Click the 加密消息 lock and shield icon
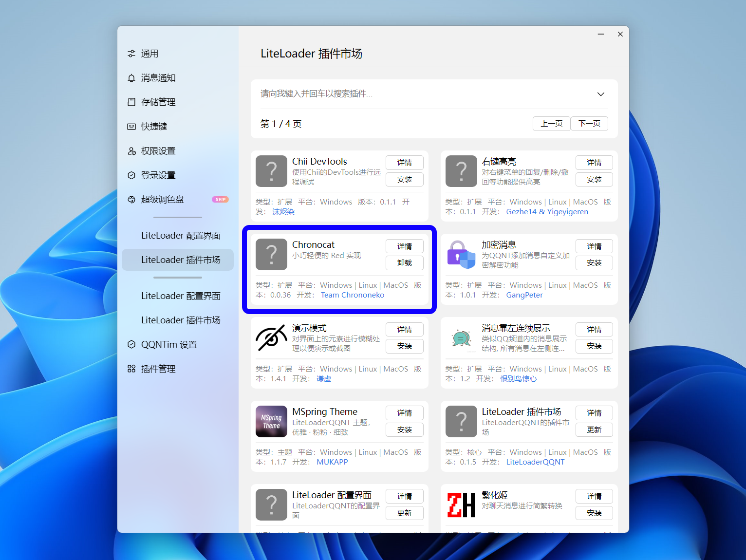 [x=461, y=254]
